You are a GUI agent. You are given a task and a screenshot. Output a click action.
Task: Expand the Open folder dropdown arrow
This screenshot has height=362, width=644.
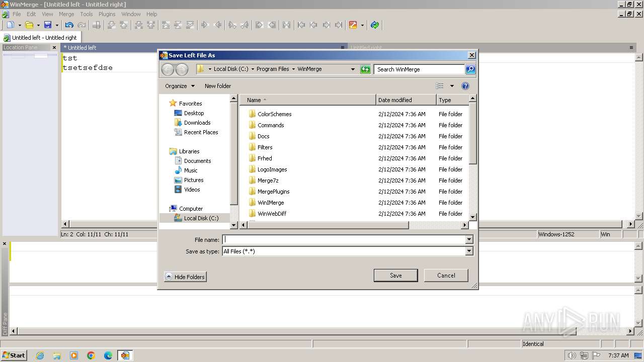pos(38,25)
